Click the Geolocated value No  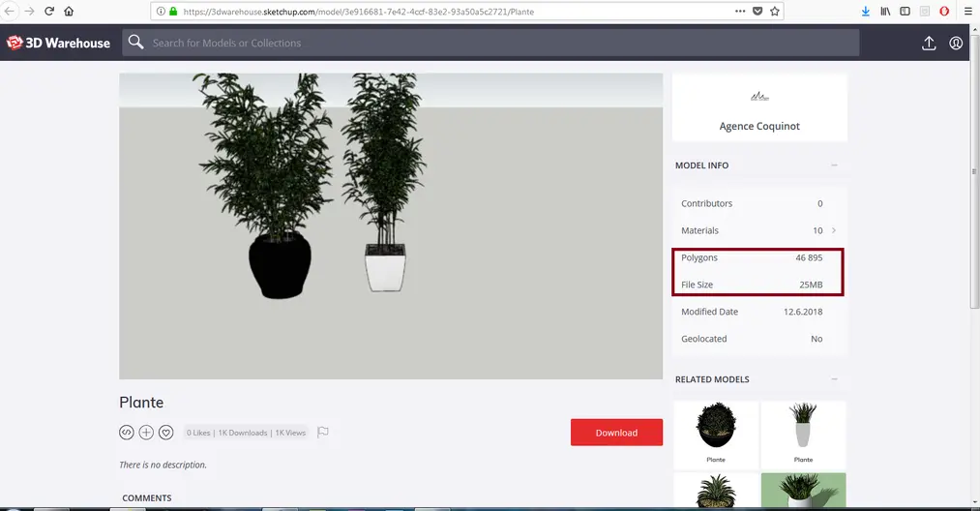click(817, 339)
